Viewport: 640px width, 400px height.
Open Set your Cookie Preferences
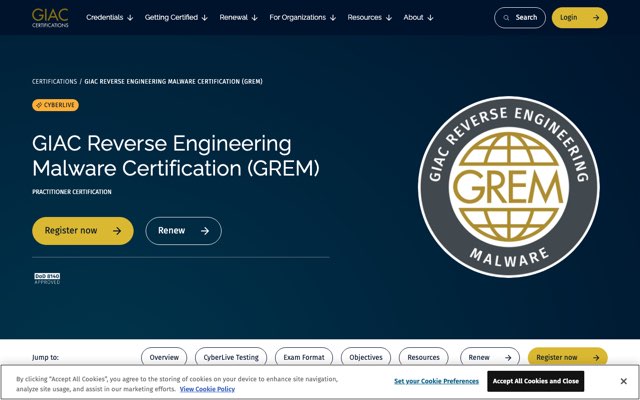pyautogui.click(x=436, y=381)
